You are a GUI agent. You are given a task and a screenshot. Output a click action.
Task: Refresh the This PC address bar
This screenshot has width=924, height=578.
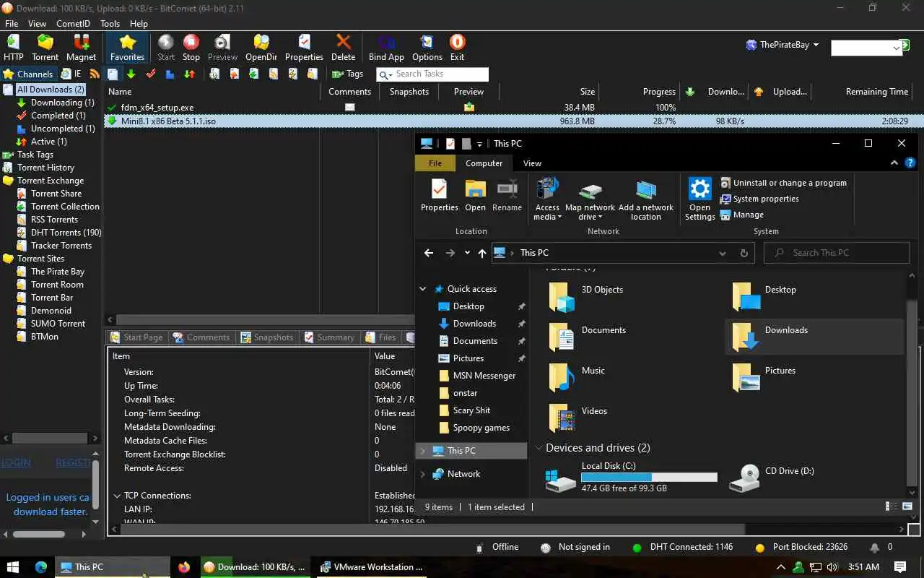(x=744, y=253)
